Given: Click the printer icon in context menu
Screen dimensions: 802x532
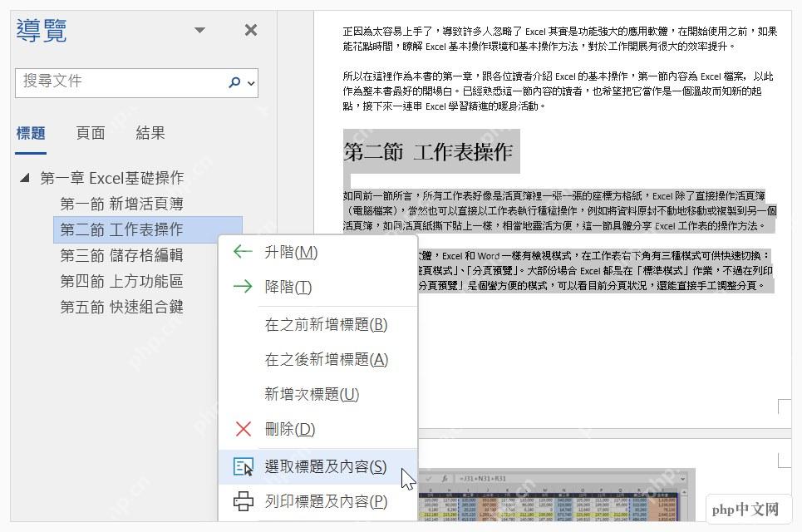Looking at the screenshot, I should coord(244,501).
